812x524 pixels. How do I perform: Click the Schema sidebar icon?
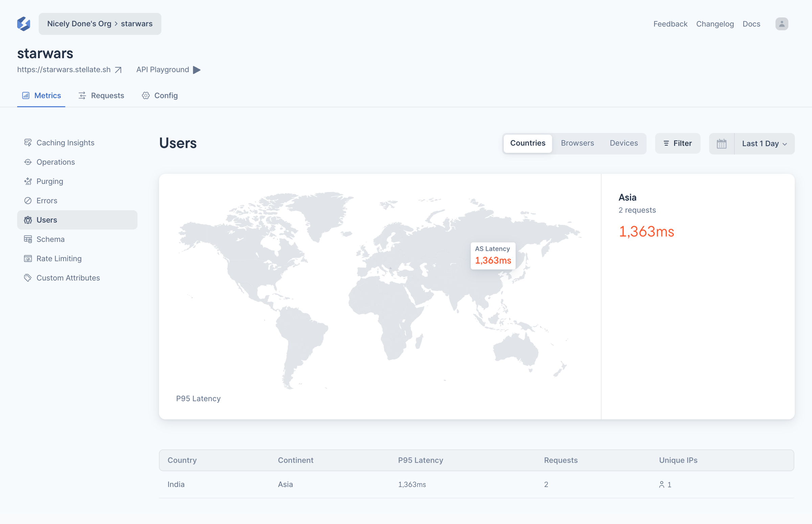click(x=28, y=239)
